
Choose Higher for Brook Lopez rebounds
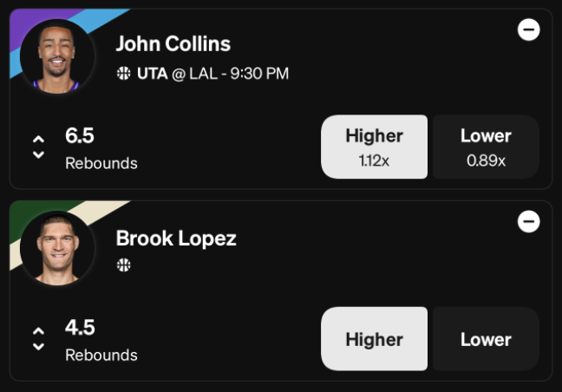point(374,338)
